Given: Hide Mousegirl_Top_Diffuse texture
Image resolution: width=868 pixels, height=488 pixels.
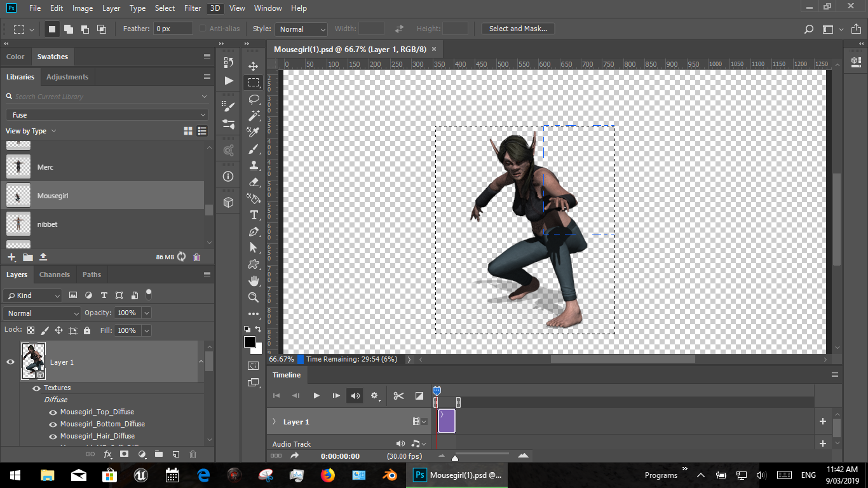Looking at the screenshot, I should click(x=53, y=412).
